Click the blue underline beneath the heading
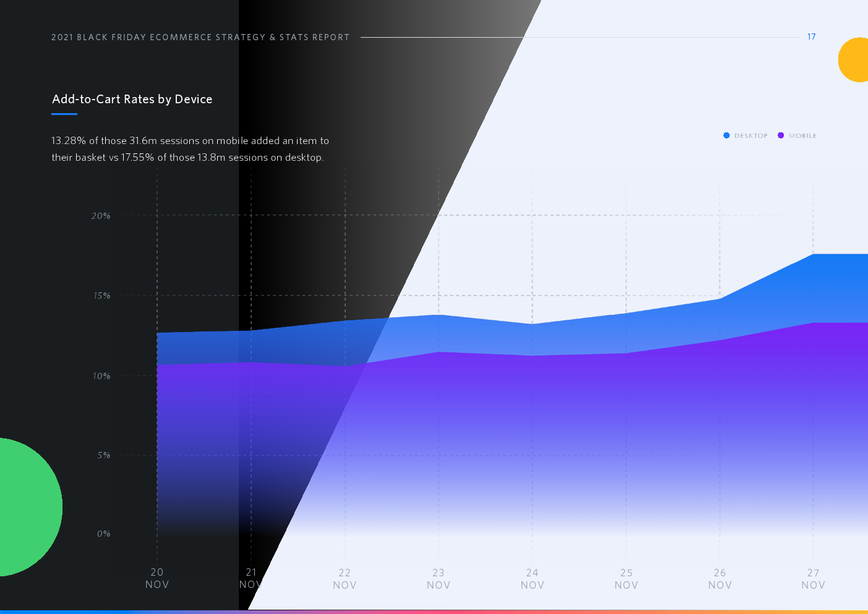The height and width of the screenshot is (614, 868). [64, 114]
